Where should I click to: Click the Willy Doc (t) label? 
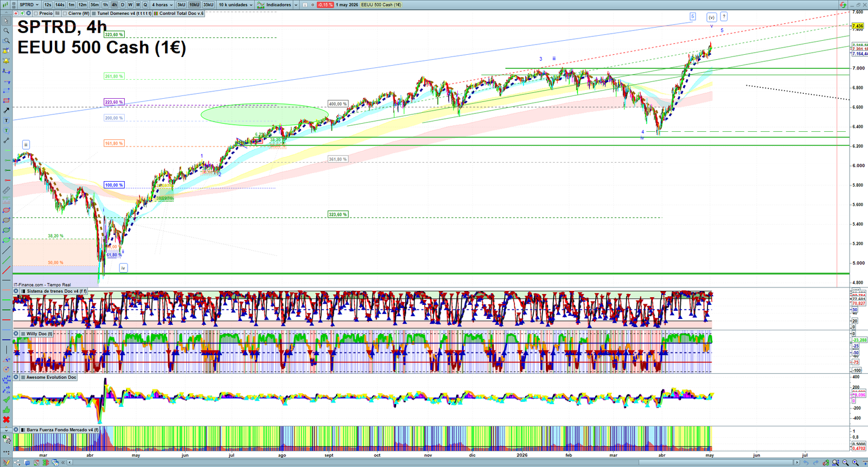39,334
